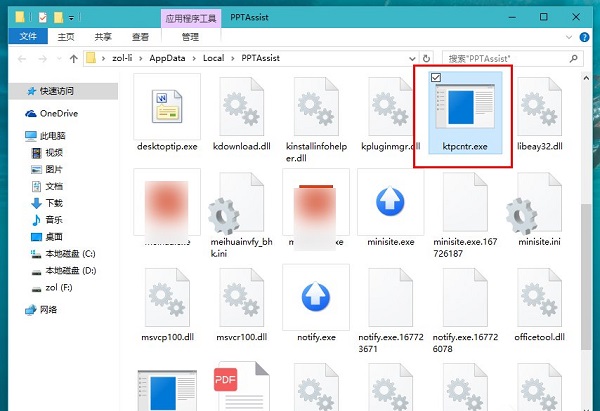
Task: Select the minisite.ini settings file icon
Action: (535, 202)
